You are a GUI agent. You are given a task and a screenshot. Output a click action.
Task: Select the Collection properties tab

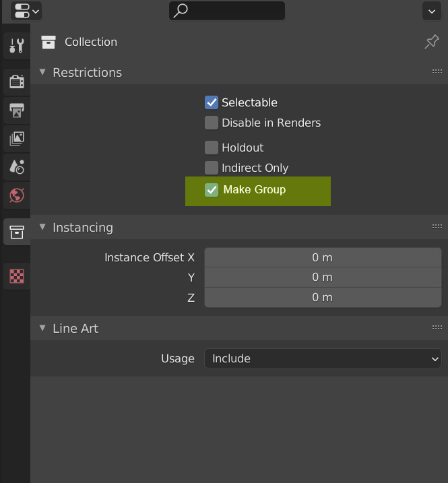[17, 232]
